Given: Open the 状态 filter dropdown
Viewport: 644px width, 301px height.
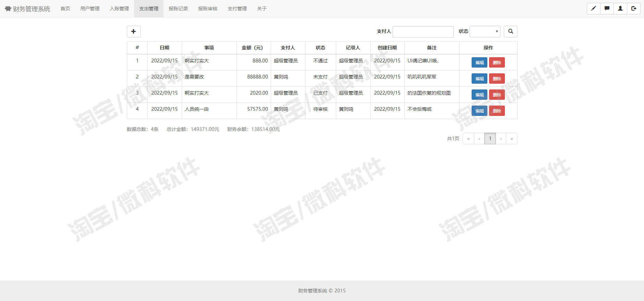Looking at the screenshot, I should click(x=485, y=32).
